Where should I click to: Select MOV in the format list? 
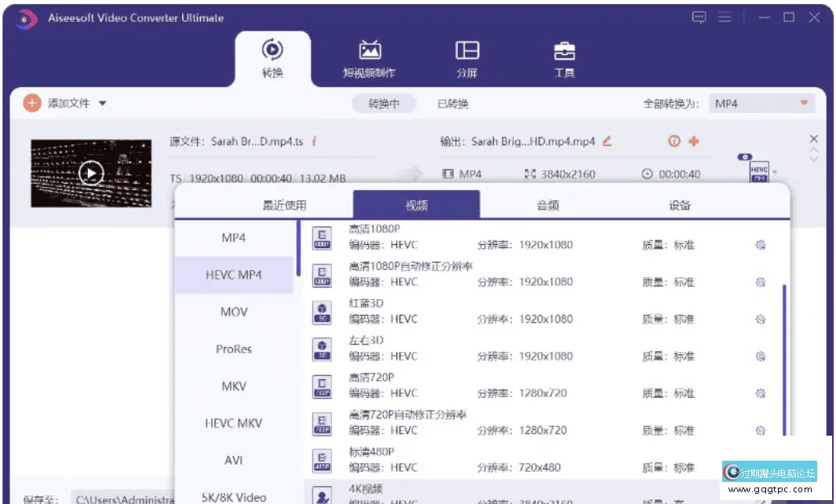click(234, 312)
